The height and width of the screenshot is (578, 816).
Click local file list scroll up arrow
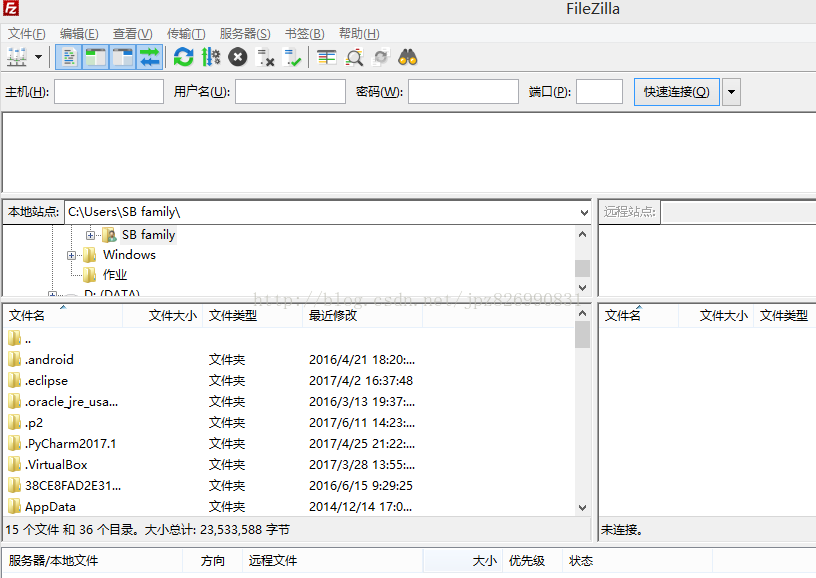click(x=582, y=313)
